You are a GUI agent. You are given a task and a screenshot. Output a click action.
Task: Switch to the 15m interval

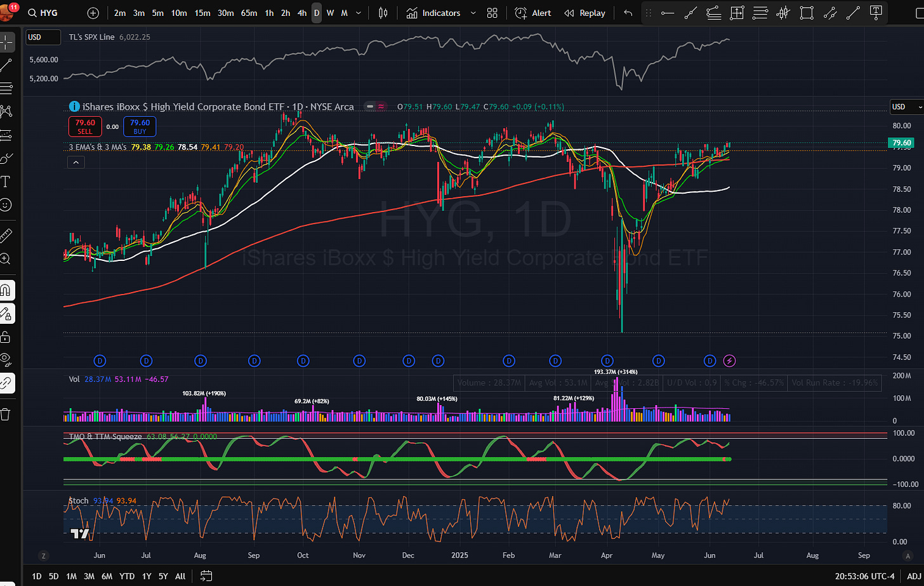click(202, 13)
